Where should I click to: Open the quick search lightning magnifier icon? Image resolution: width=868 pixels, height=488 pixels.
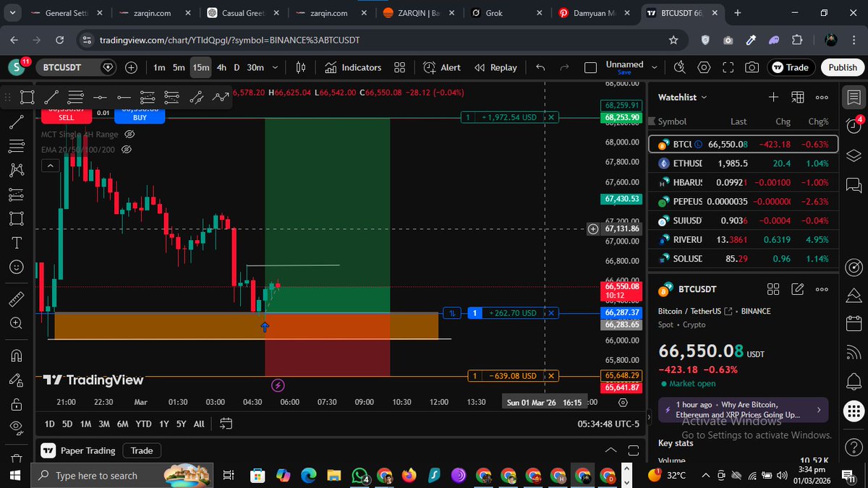click(679, 67)
